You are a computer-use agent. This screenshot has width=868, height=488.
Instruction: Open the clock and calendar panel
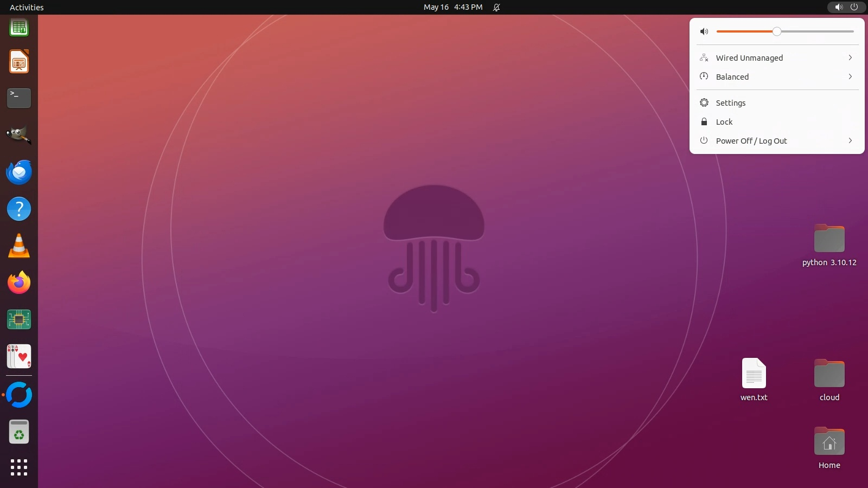453,8
